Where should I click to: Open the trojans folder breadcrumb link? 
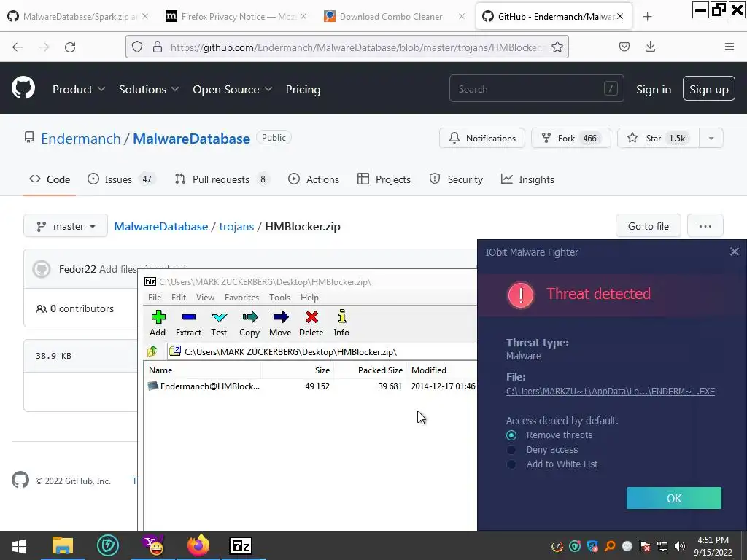tap(236, 226)
